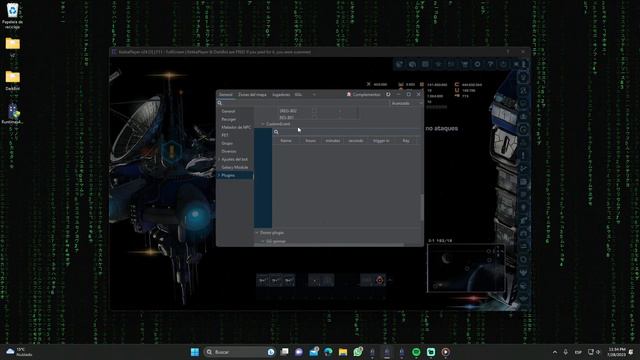Open Task View from taskbar
This screenshot has width=640, height=360.
point(284,352)
